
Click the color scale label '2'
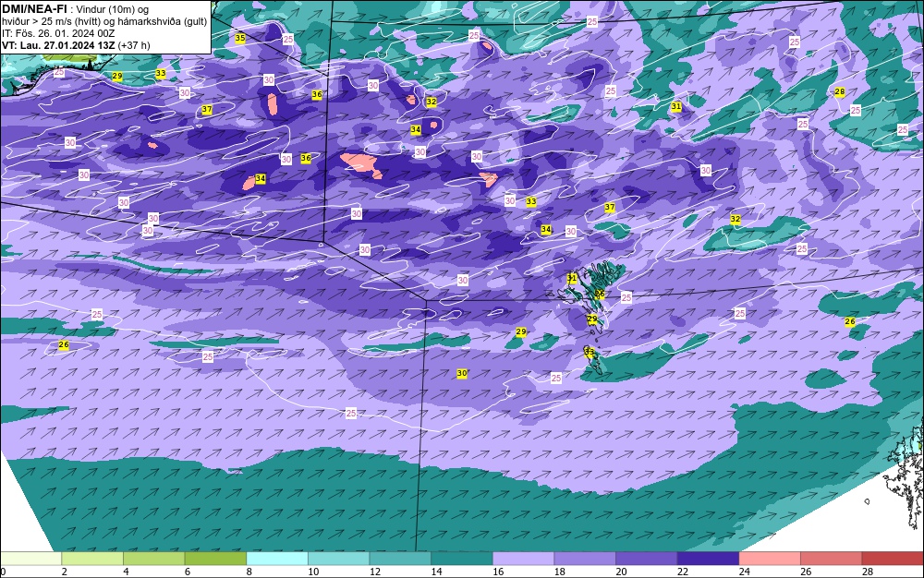[x=64, y=572]
